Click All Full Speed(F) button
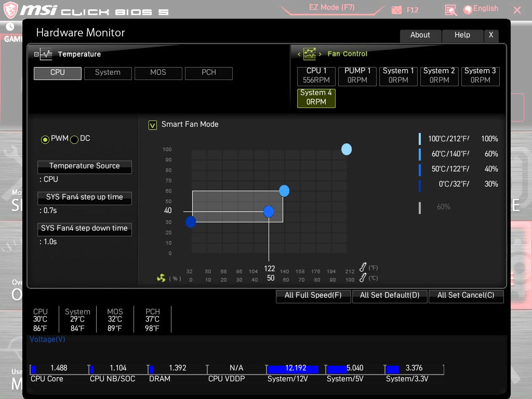 (x=313, y=296)
